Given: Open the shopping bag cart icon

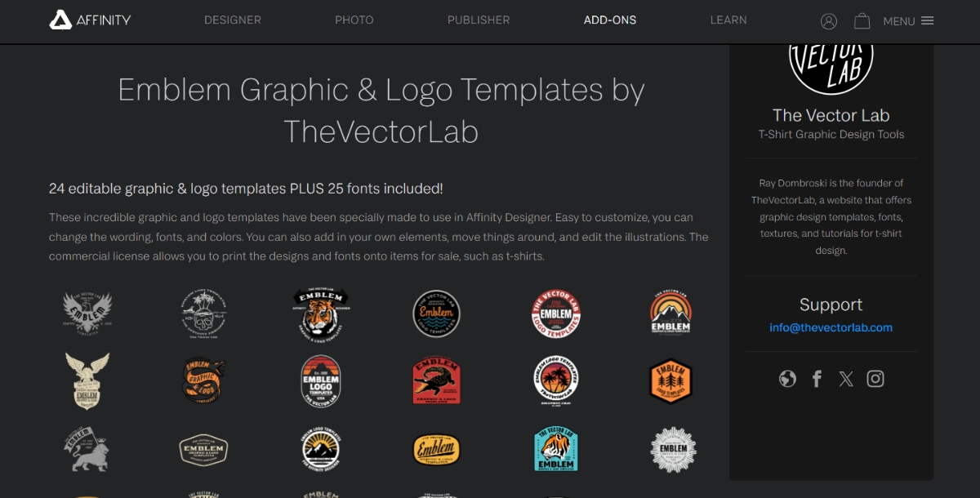Looking at the screenshot, I should (862, 20).
